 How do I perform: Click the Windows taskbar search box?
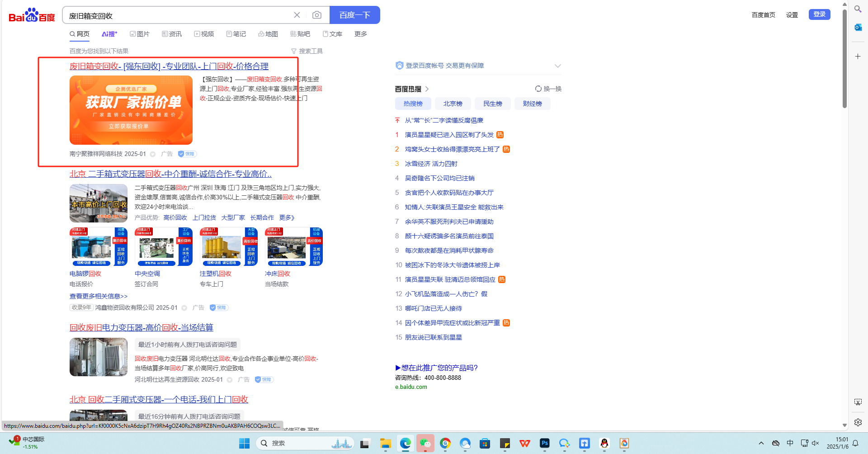[304, 443]
